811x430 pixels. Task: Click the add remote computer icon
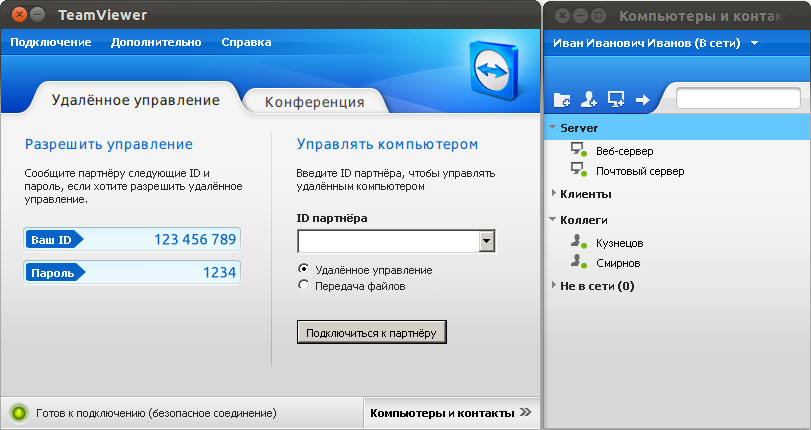(616, 99)
